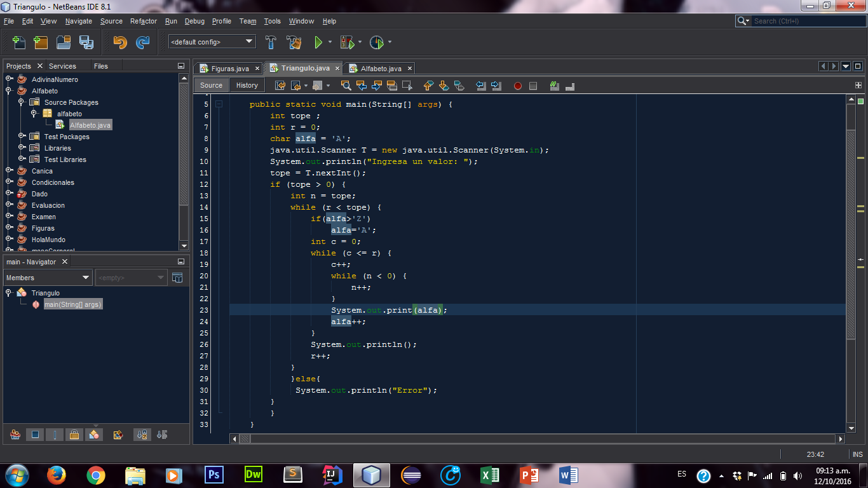Close the Triangulo.java tab
868x488 pixels.
(x=337, y=68)
